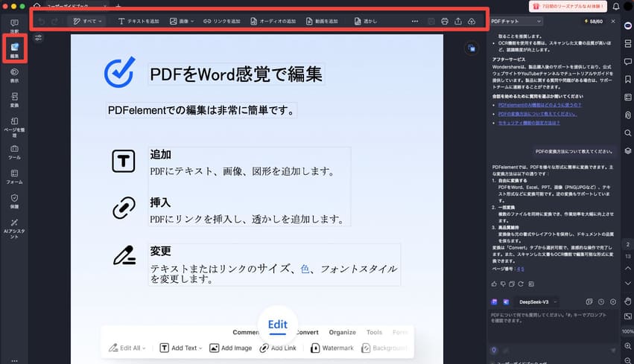Select the Edit (編集) sidebar tool
634x364 pixels.
(15, 50)
